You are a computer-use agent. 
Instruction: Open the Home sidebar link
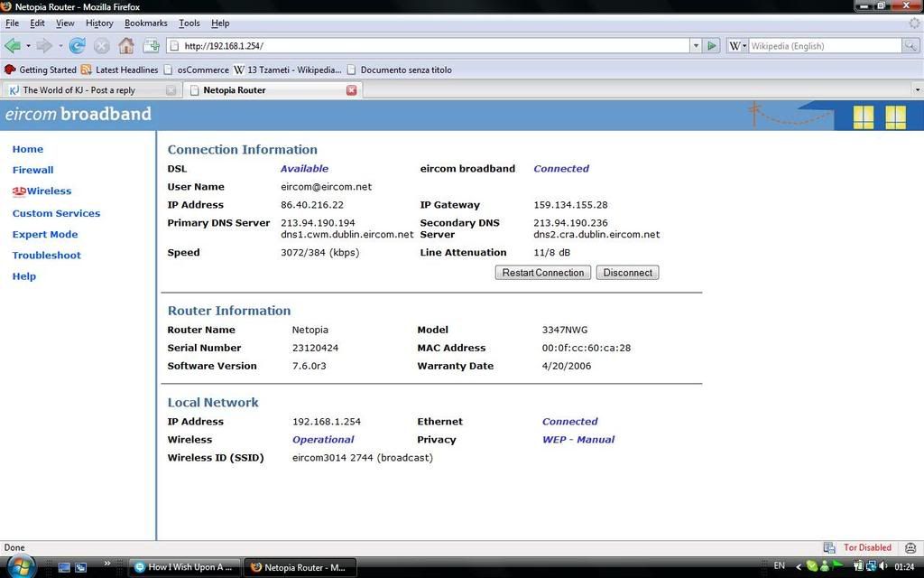(28, 149)
